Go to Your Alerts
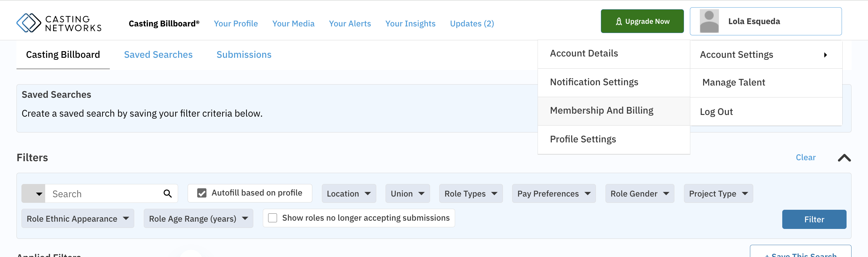Screen dimensions: 868x257 350,23
